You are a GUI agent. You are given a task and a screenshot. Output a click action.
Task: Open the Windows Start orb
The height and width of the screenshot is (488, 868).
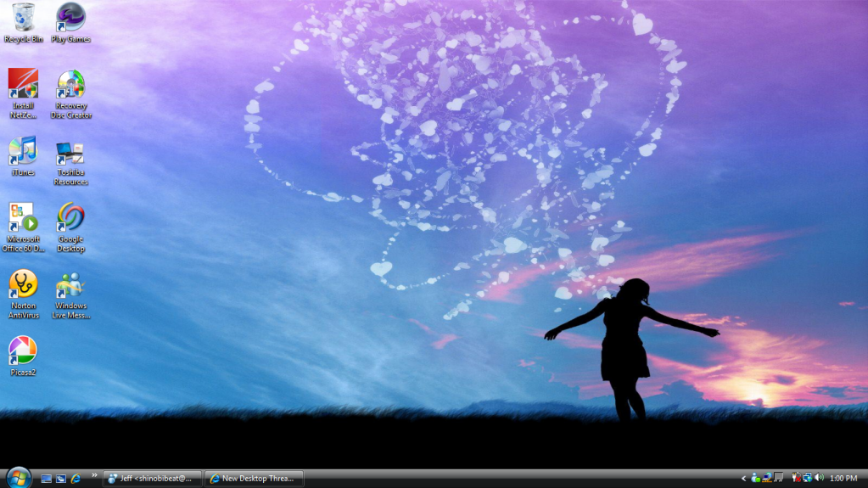click(19, 478)
